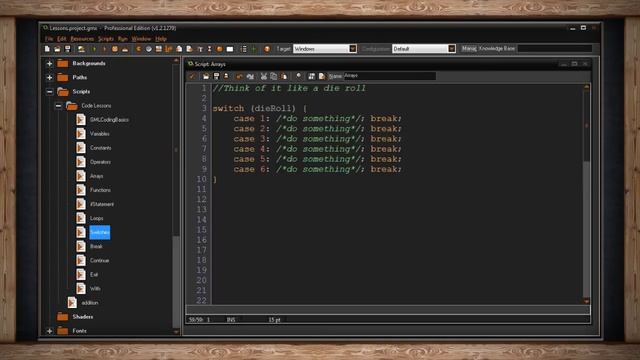Click the Manage configurations button
Viewport: 640px width, 360px height.
point(469,49)
